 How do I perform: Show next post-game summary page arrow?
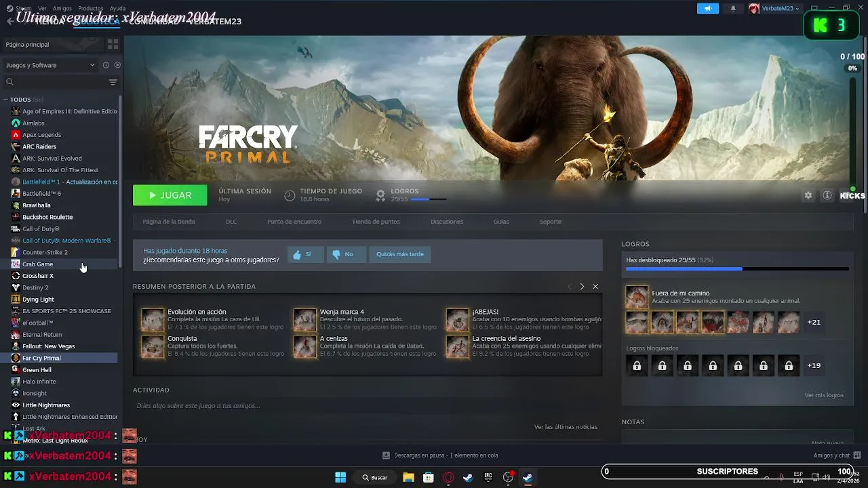582,287
